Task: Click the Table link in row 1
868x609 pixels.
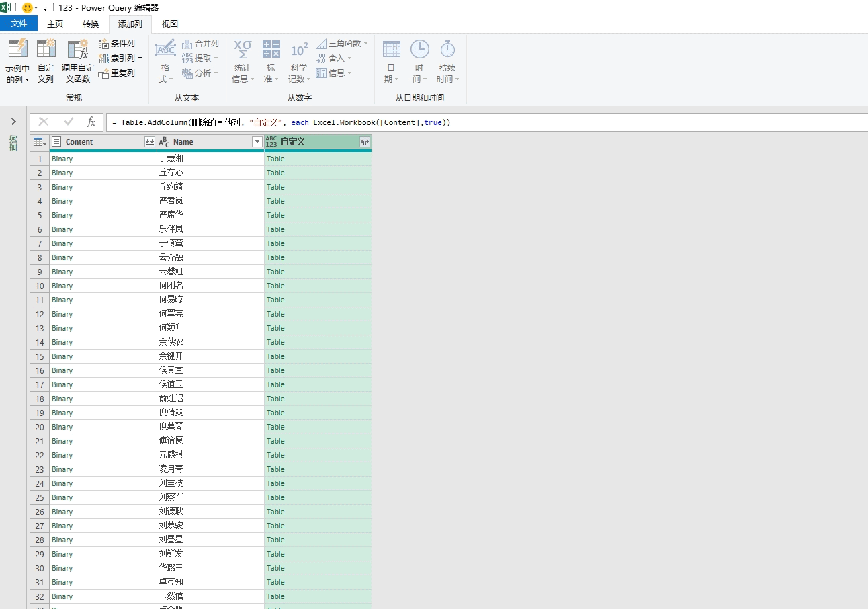Action: (x=275, y=159)
